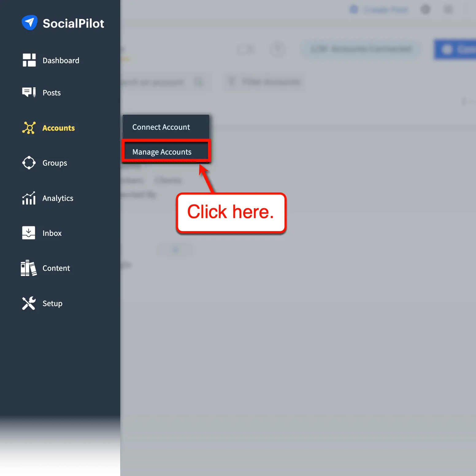Click the Content books icon
Image resolution: width=476 pixels, height=476 pixels.
tap(29, 268)
